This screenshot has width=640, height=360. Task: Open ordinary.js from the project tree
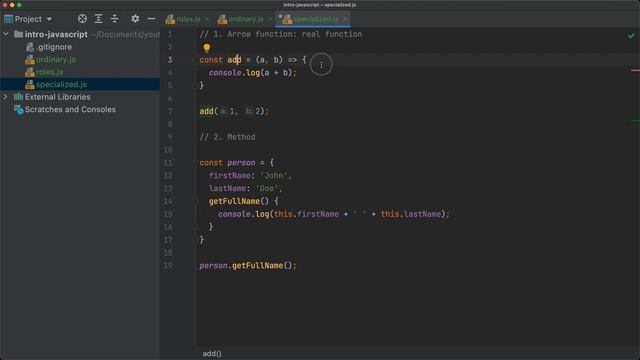coord(56,60)
